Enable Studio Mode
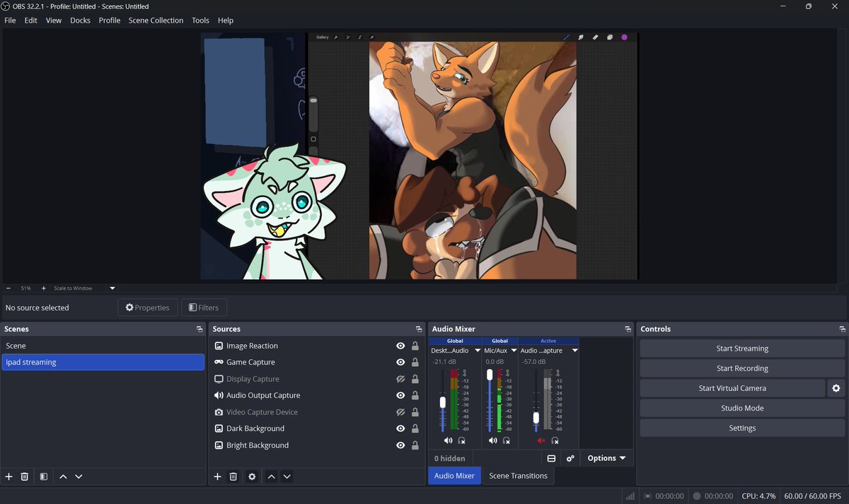 pyautogui.click(x=742, y=408)
